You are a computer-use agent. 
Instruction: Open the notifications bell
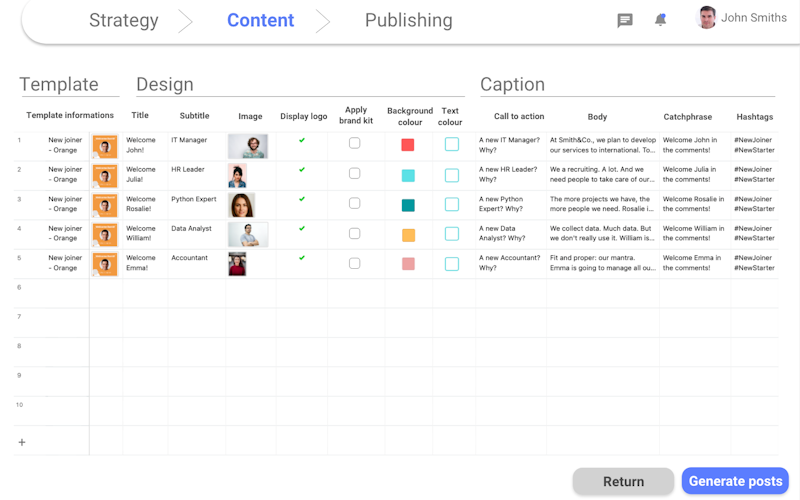point(660,20)
